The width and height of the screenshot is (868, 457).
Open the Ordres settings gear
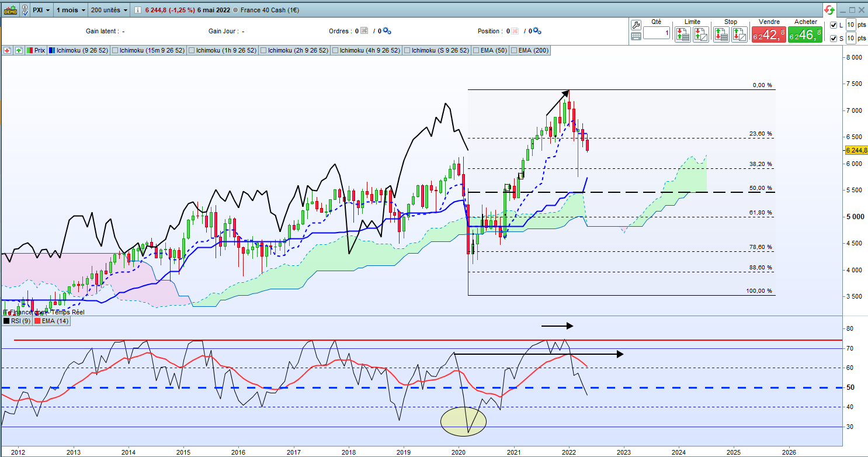click(387, 31)
